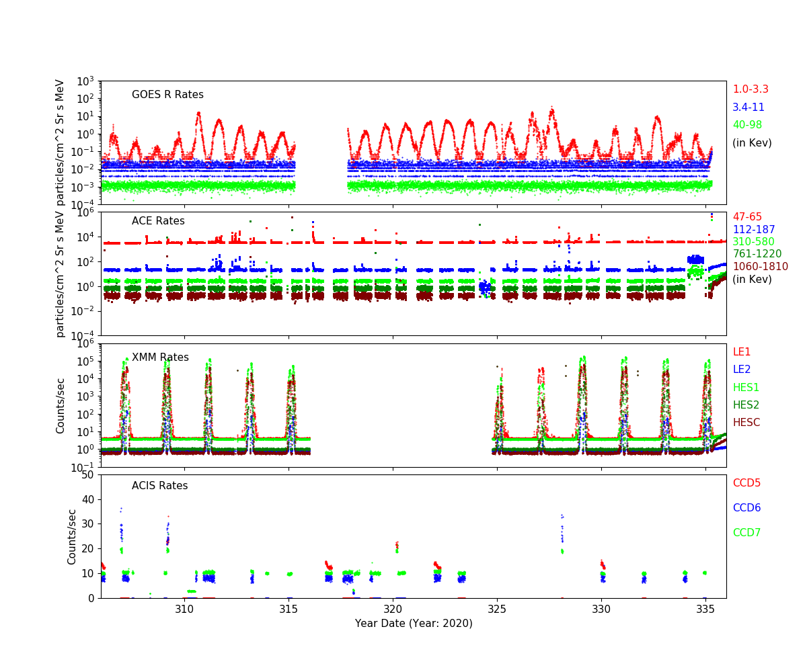
Task: Click the 'Year Date (Year: 2020)' axis label
Action: (414, 624)
